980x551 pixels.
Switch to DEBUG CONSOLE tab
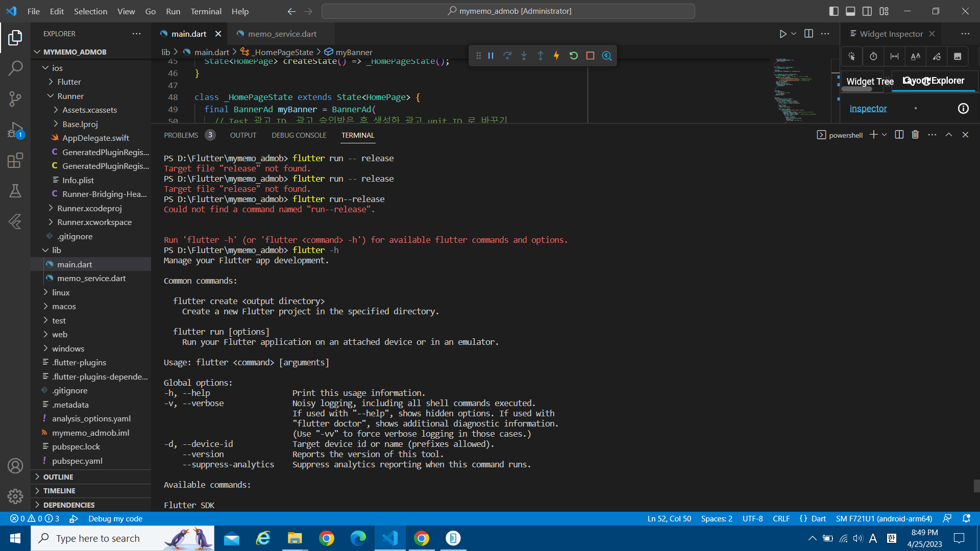(299, 135)
